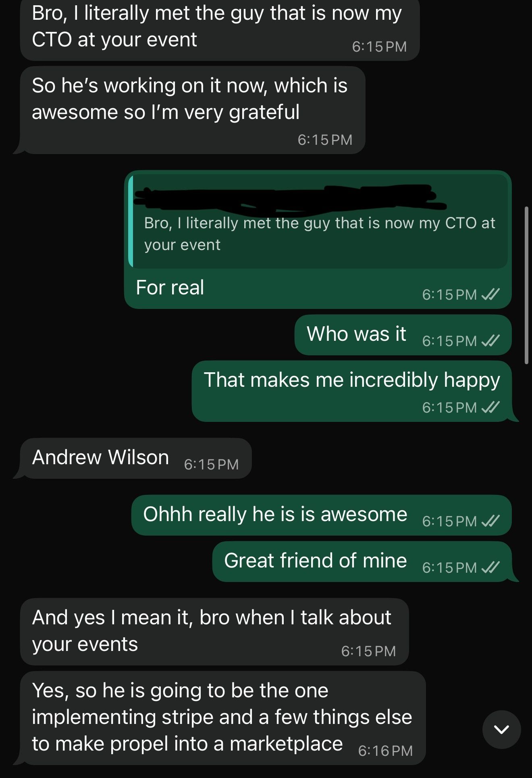532x778 pixels.
Task: Open the quoted reply preview message
Action: [x=318, y=221]
